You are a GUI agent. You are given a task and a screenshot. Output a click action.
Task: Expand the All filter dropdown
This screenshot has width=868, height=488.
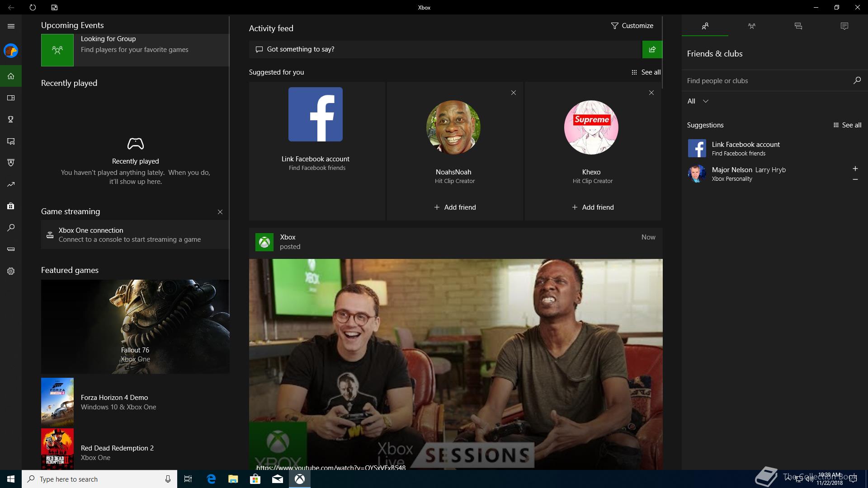point(698,101)
